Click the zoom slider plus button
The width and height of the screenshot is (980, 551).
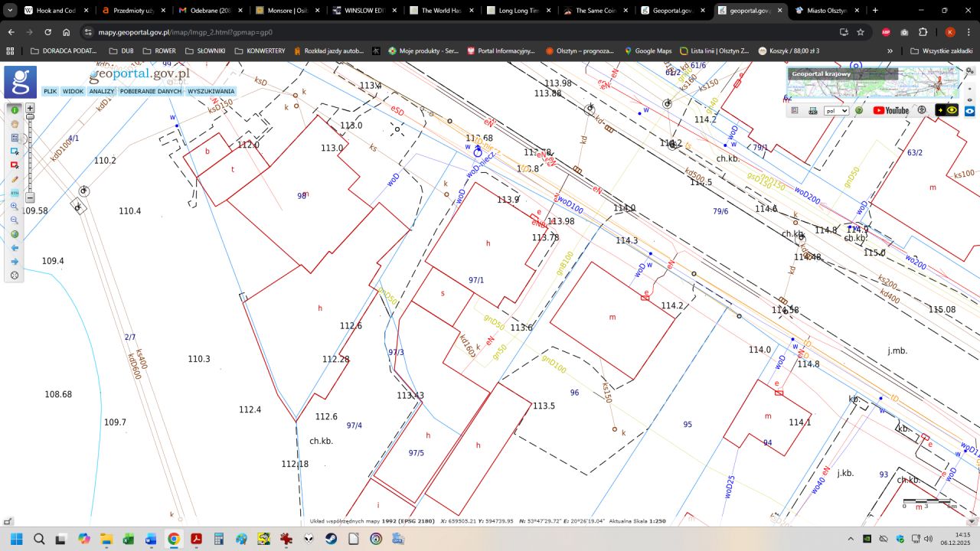point(30,108)
